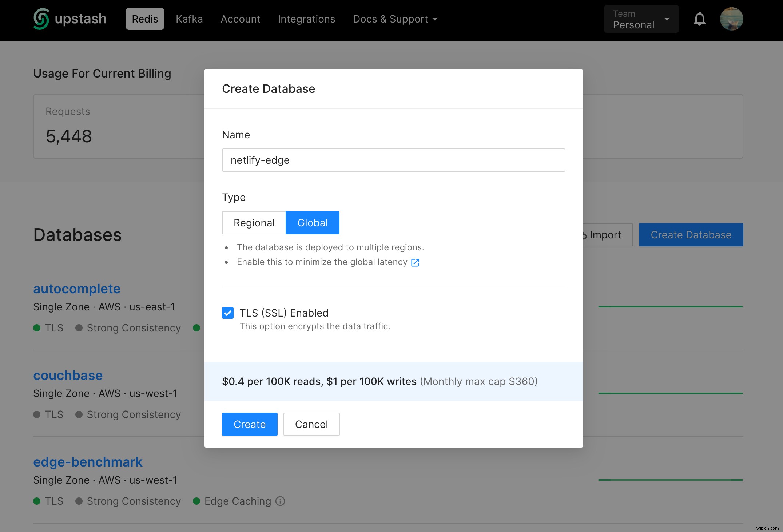Open the autocomplete database link
Image resolution: width=783 pixels, height=532 pixels.
tap(77, 289)
